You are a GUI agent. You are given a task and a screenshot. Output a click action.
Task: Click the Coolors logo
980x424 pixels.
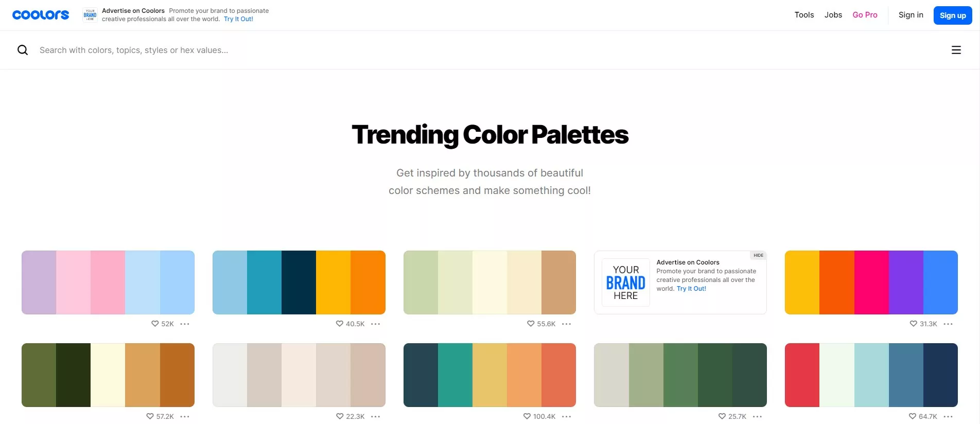pyautogui.click(x=40, y=14)
